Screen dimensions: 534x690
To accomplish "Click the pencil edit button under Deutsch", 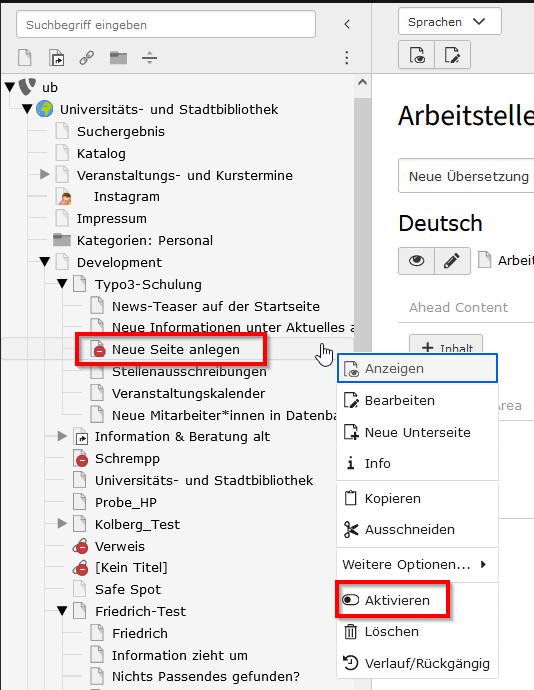I will (452, 261).
